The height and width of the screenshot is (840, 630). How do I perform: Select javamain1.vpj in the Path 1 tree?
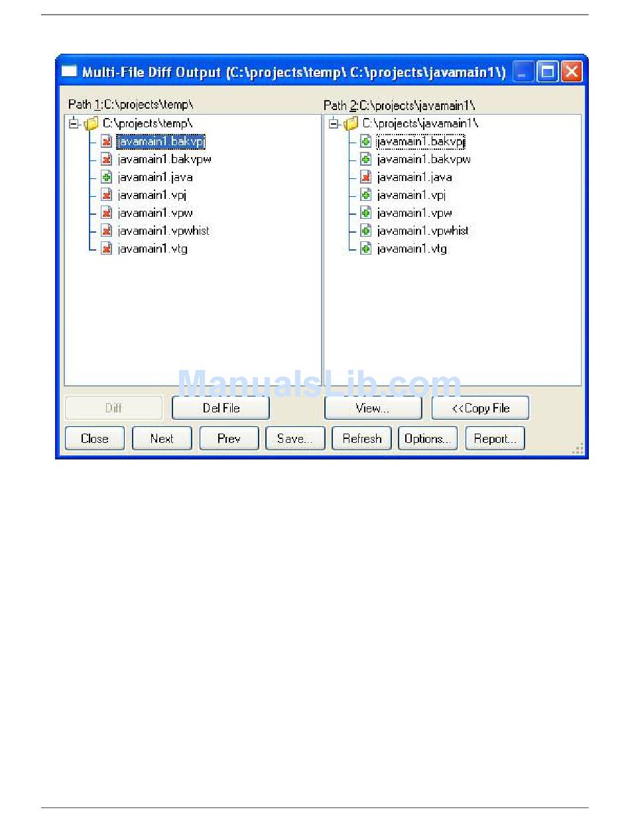point(151,195)
